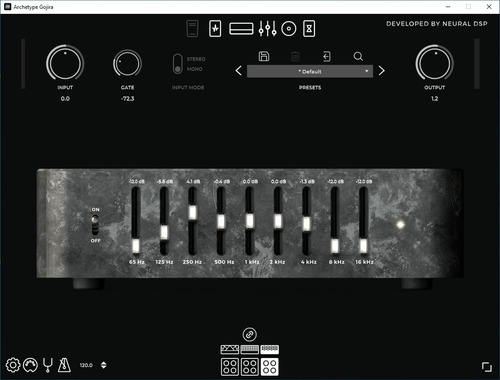
Task: Select the second amp head icon
Action: click(x=250, y=349)
